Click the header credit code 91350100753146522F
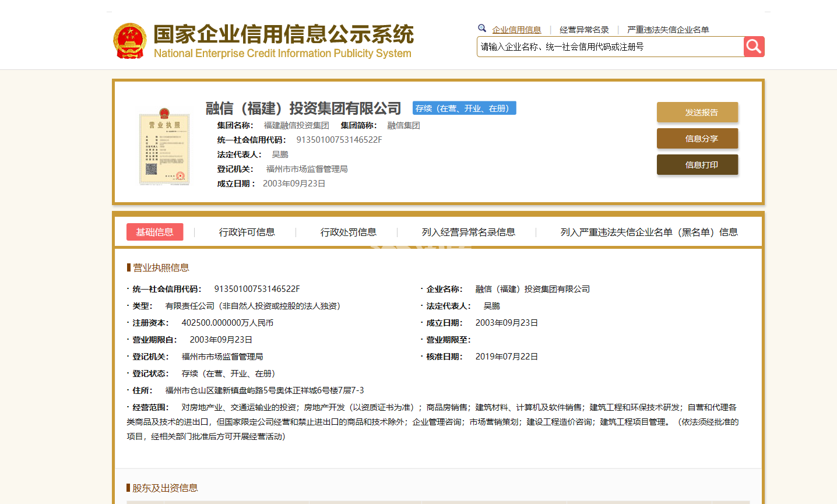 339,140
